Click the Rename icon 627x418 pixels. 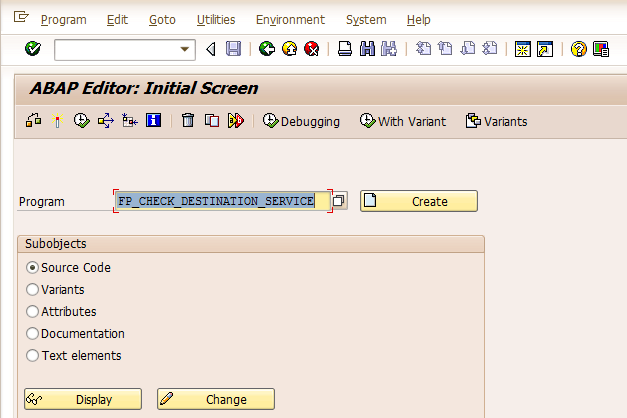click(x=236, y=120)
